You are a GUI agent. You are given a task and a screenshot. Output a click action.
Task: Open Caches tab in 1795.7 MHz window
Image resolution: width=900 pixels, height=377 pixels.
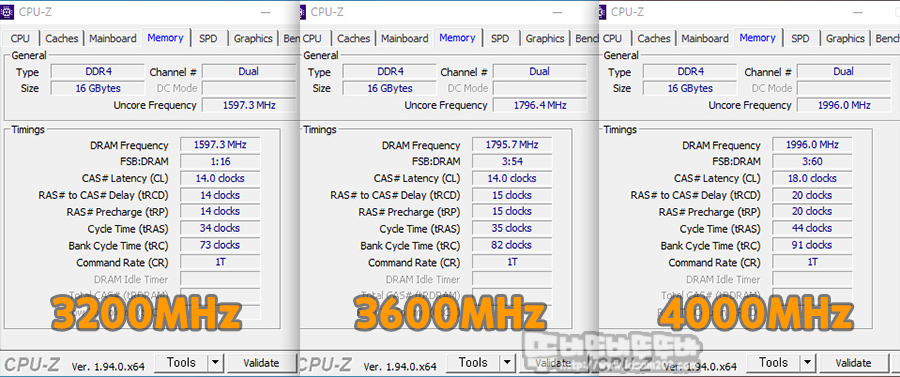[353, 38]
